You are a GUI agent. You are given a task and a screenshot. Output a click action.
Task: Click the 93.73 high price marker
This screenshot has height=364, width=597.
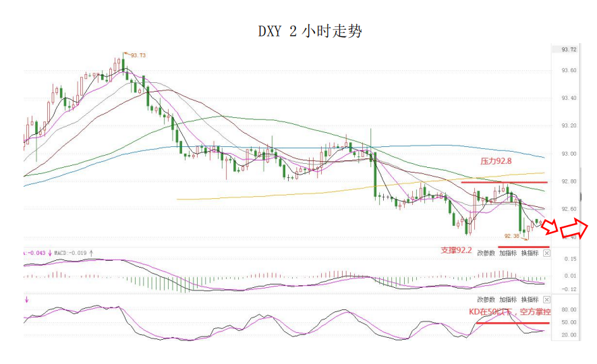[138, 55]
